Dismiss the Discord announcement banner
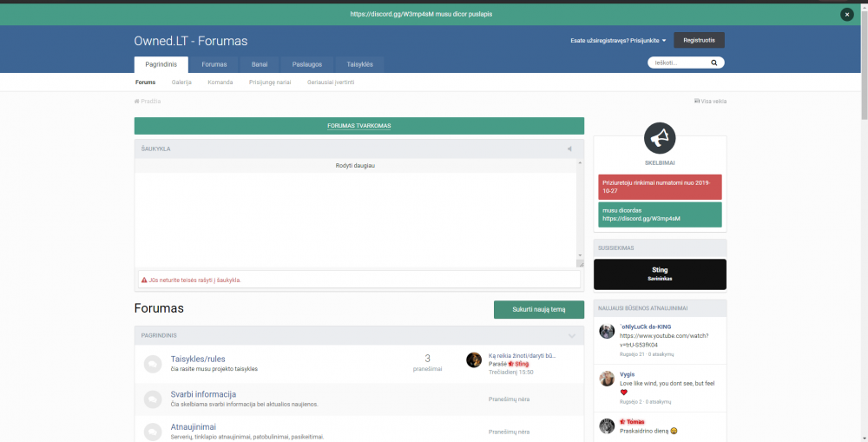868x442 pixels. [846, 14]
